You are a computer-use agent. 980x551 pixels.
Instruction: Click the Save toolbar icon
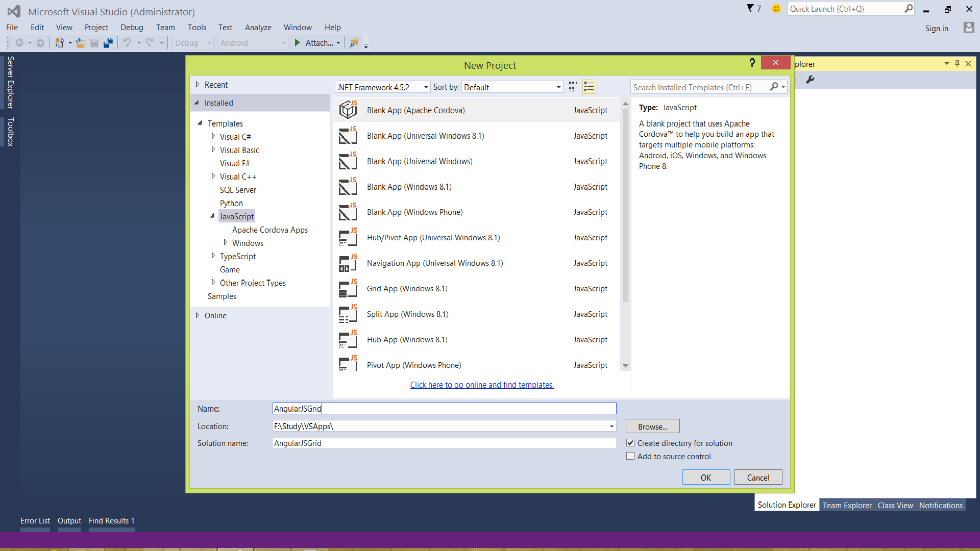[94, 43]
